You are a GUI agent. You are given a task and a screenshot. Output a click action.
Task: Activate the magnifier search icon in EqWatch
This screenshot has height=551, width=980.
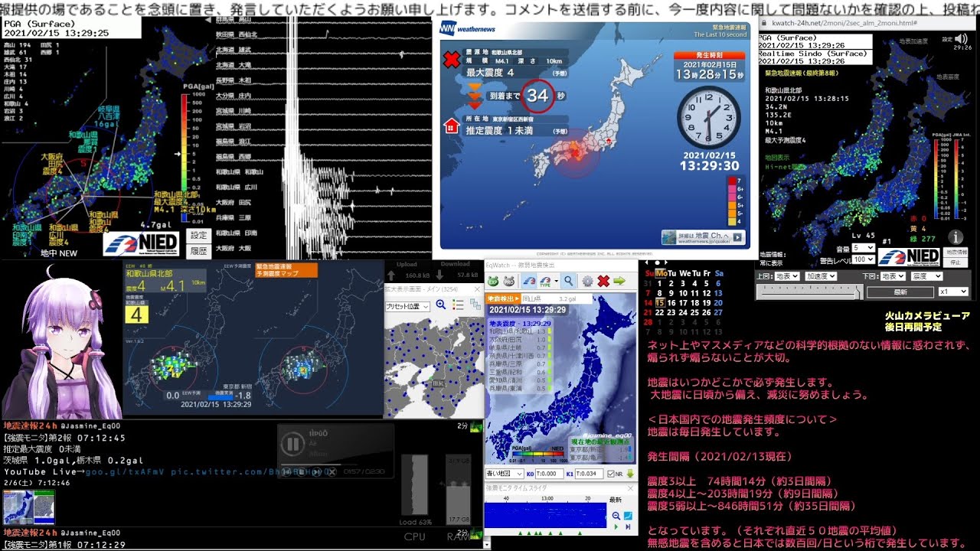click(x=569, y=281)
